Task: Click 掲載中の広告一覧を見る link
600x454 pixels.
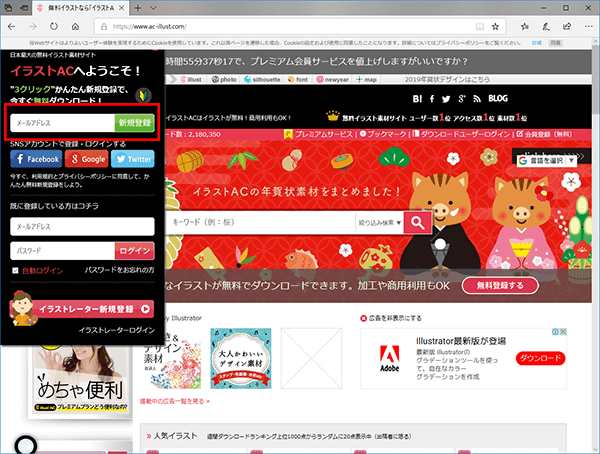Action: pos(175,401)
